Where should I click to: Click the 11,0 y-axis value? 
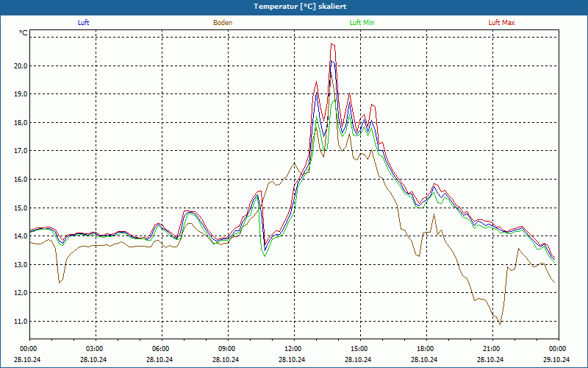pyautogui.click(x=21, y=321)
